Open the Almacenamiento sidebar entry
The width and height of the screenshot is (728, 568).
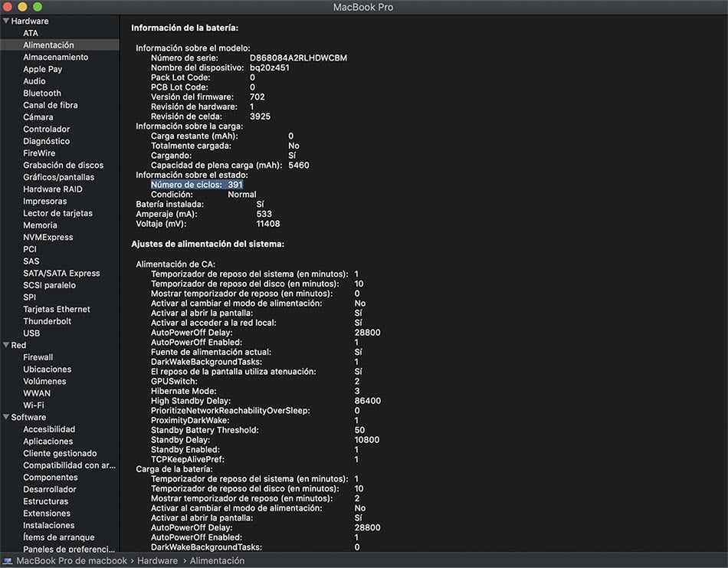(x=56, y=57)
